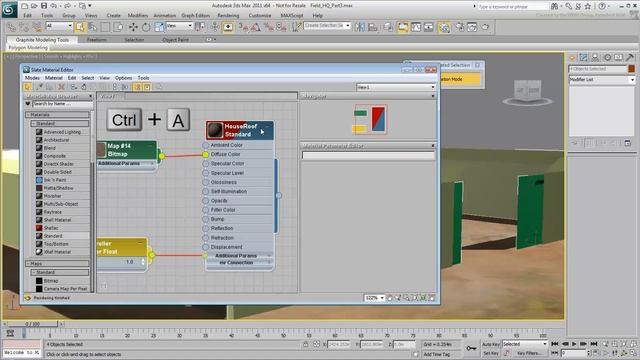Viewport: 640px width, 360px height.
Task: Toggle the Snaps 3D toggle
Action: [x=244, y=27]
